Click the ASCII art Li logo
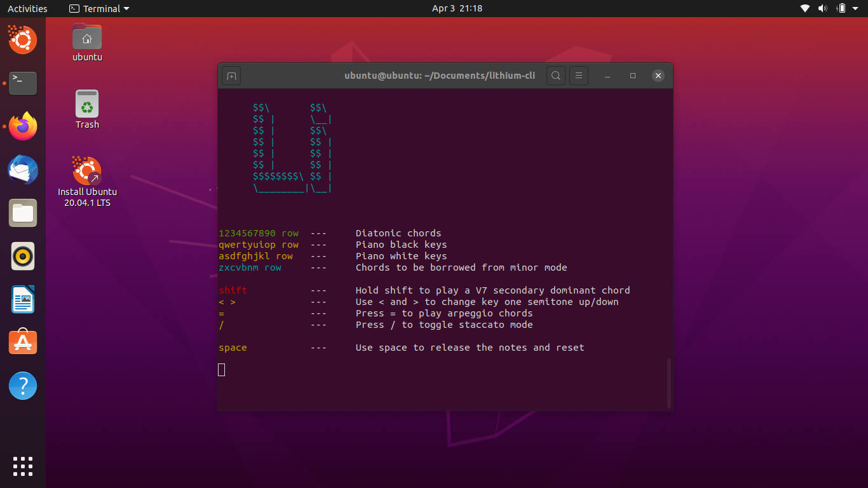This screenshot has height=488, width=868. pos(293,148)
